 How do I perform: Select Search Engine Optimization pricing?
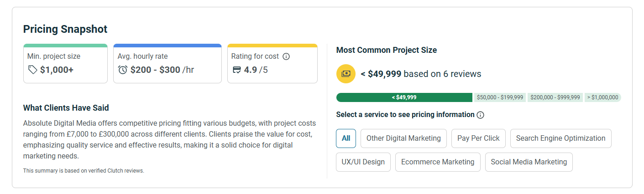560,138
